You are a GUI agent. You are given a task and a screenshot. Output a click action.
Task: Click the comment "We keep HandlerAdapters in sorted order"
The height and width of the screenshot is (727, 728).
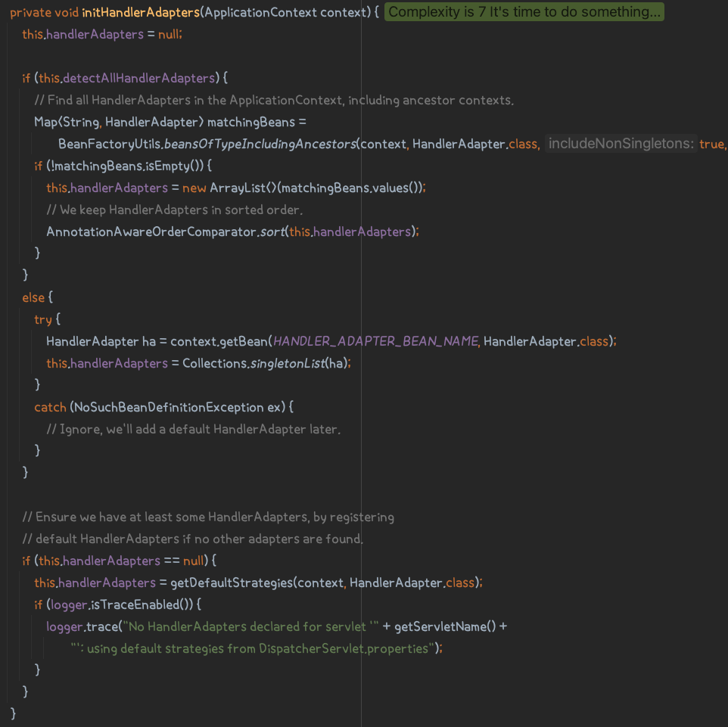pos(175,210)
